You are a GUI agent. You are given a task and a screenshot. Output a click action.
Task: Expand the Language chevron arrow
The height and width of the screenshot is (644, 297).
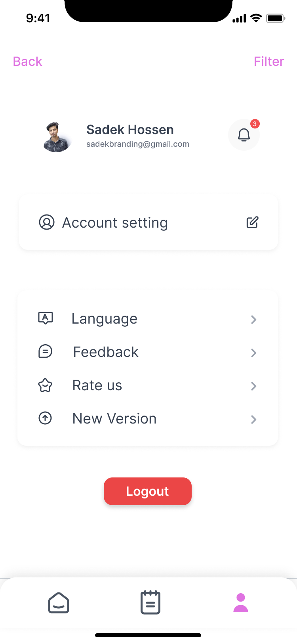pyautogui.click(x=254, y=319)
